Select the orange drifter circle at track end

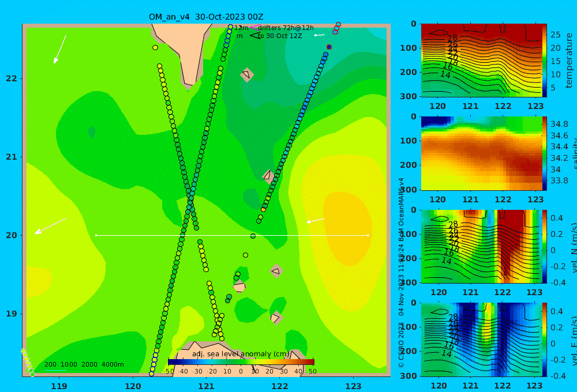click(264, 210)
